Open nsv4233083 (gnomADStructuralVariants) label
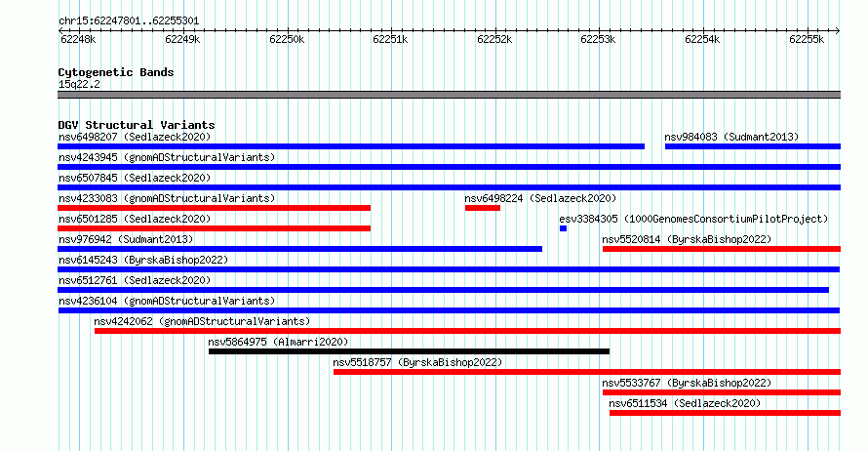The image size is (868, 451). coord(167,198)
